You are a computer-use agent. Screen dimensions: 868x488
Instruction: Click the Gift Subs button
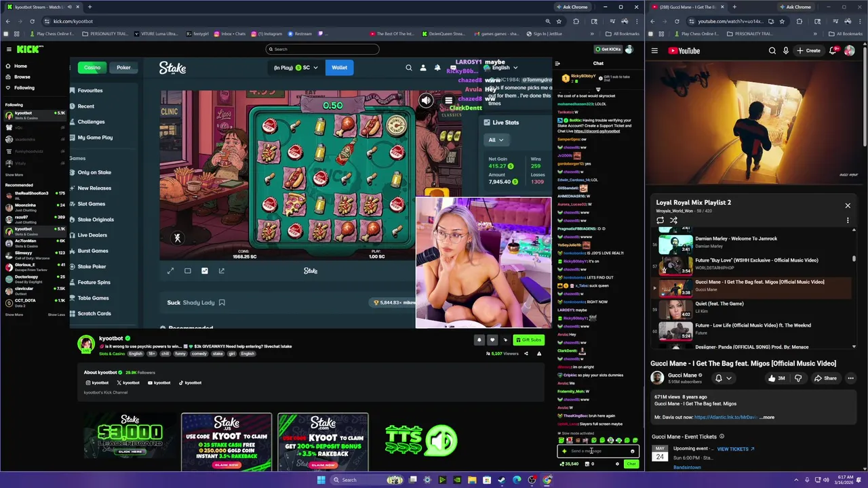click(x=528, y=340)
